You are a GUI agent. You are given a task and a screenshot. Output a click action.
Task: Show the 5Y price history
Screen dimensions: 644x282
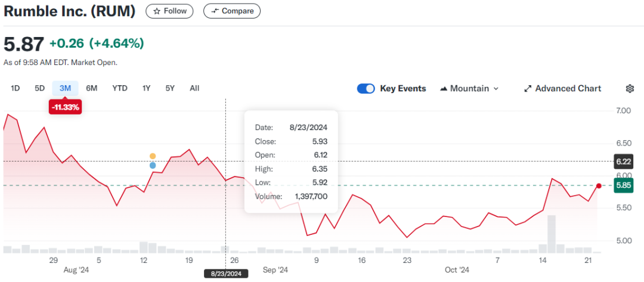pyautogui.click(x=170, y=88)
